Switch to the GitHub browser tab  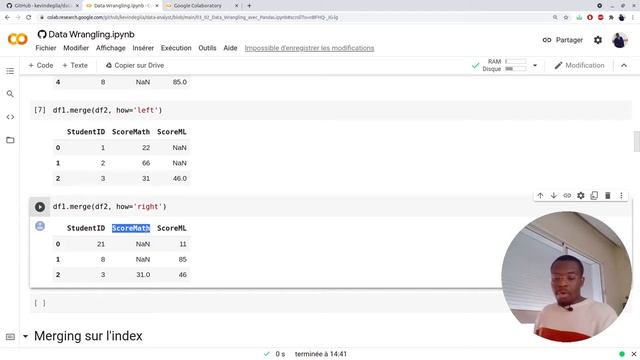41,6
